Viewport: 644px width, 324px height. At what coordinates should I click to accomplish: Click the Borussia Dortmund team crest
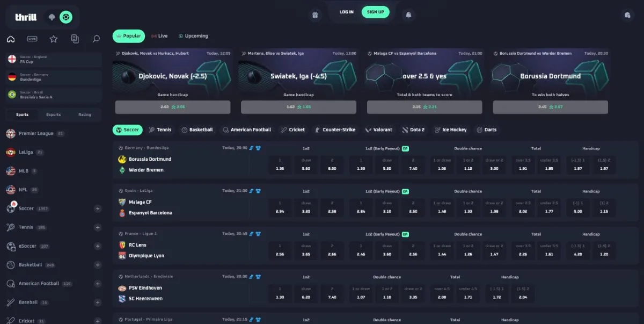coord(122,159)
